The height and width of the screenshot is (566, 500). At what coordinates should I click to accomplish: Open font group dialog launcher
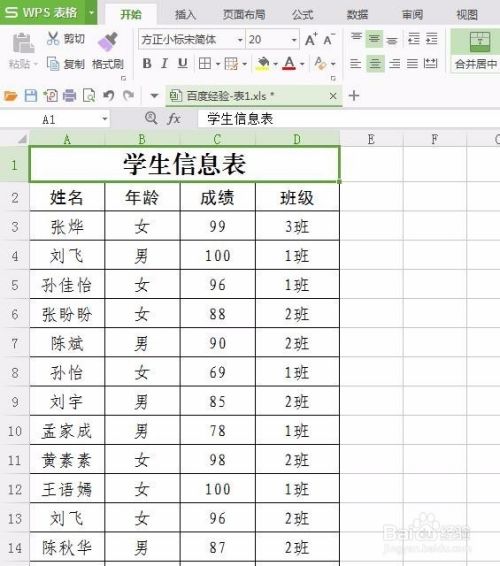pyautogui.click(x=333, y=78)
